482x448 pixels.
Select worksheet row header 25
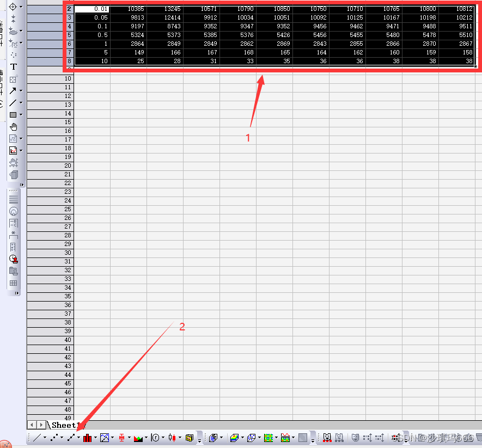pos(51,209)
